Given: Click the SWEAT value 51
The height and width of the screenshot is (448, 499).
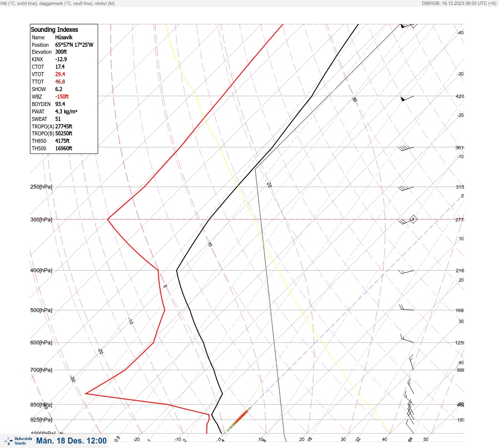Looking at the screenshot, I should point(58,119).
